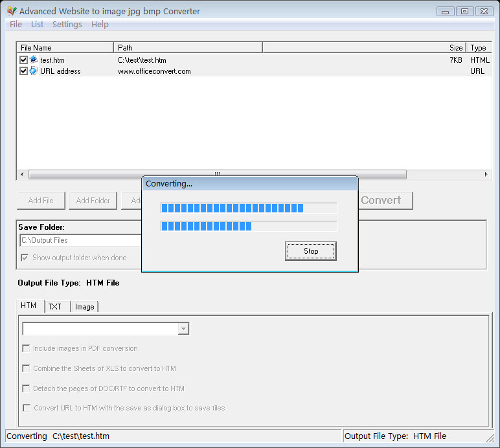Click status bar Converting C:\test\test.htm text
The image size is (500, 448).
[x=58, y=436]
